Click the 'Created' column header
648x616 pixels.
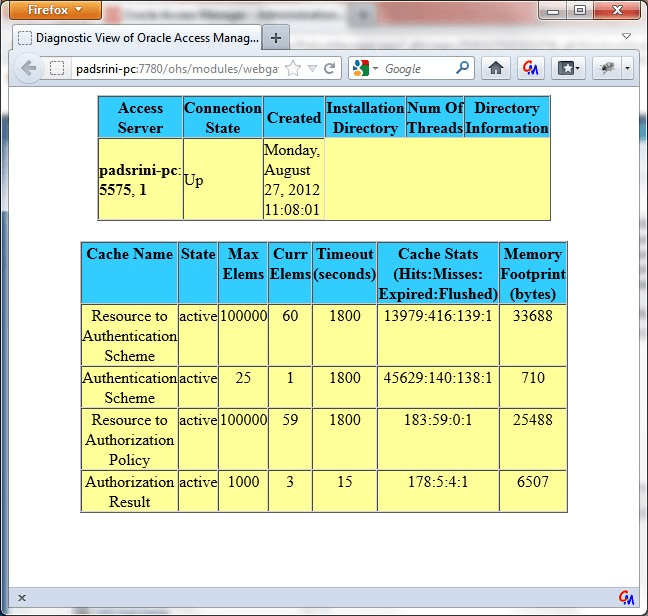point(293,117)
